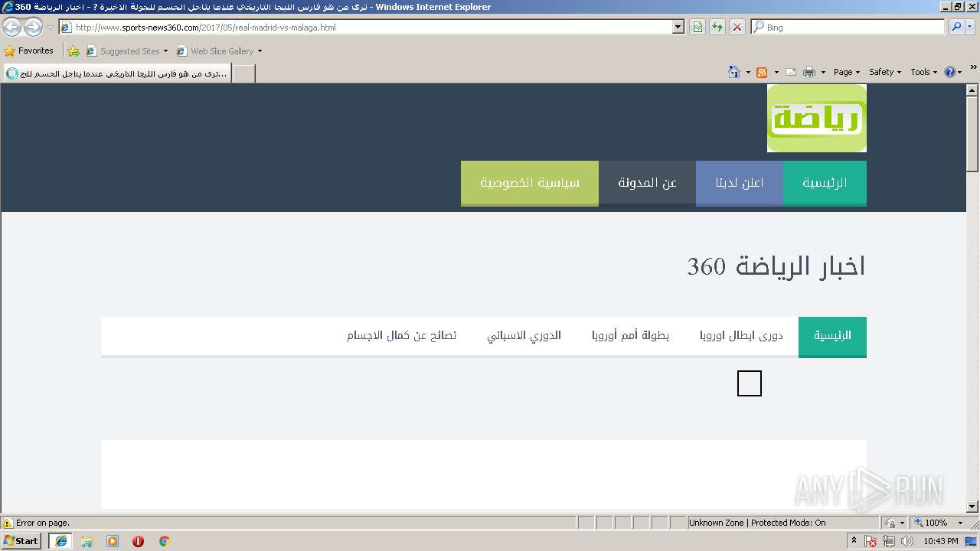Click the RSS Feeds toolbar icon

[x=762, y=72]
